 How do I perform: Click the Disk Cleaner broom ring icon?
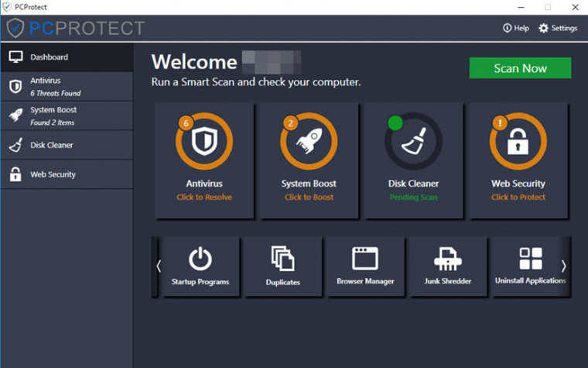(414, 141)
